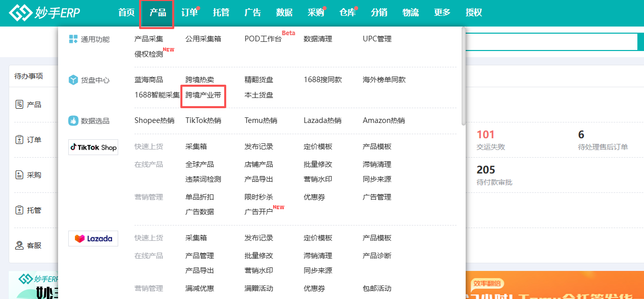Click the TikTok Shop platform logo
This screenshot has width=644, height=299.
pyautogui.click(x=93, y=147)
